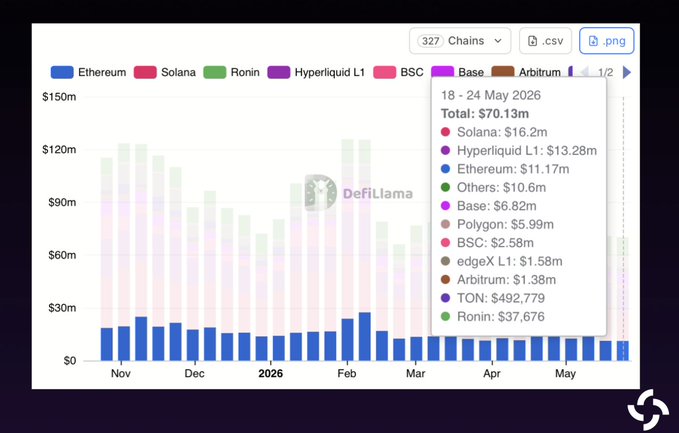Download chart data as .csv
The image size is (679, 433).
coord(546,41)
